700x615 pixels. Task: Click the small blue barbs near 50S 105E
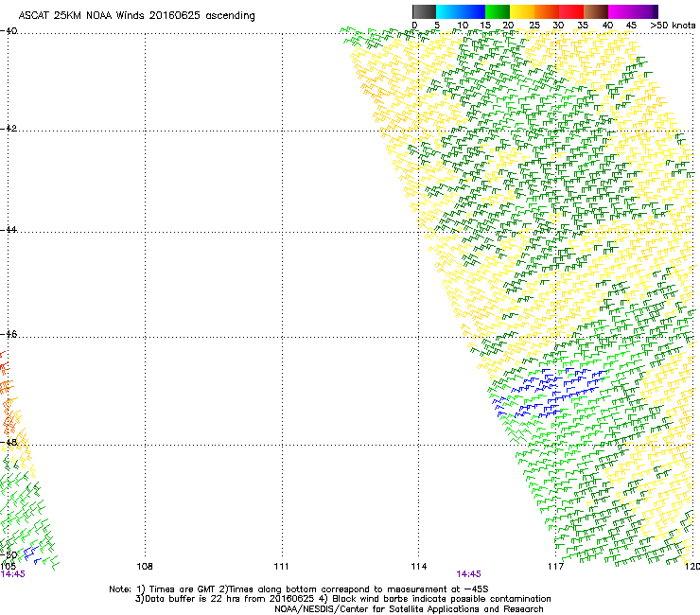click(32, 554)
